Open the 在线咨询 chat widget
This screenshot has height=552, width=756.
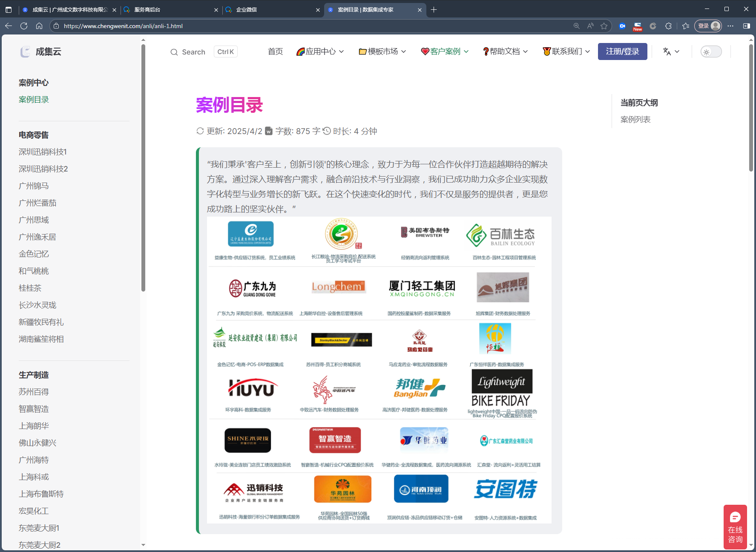[735, 526]
